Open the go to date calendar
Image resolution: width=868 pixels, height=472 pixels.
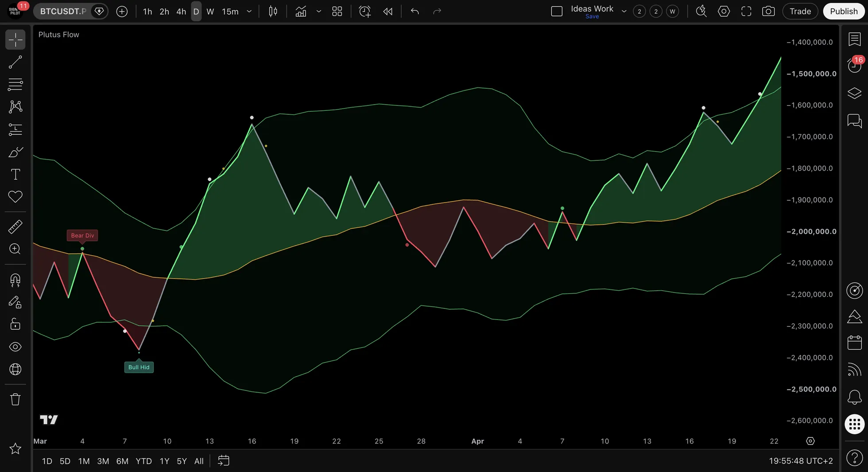click(224, 461)
